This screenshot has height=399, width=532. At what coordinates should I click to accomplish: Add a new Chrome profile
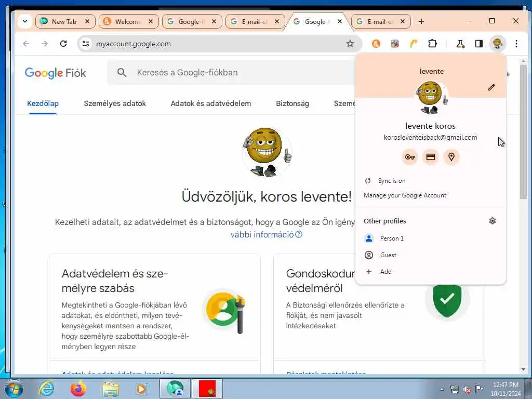[x=431, y=271]
